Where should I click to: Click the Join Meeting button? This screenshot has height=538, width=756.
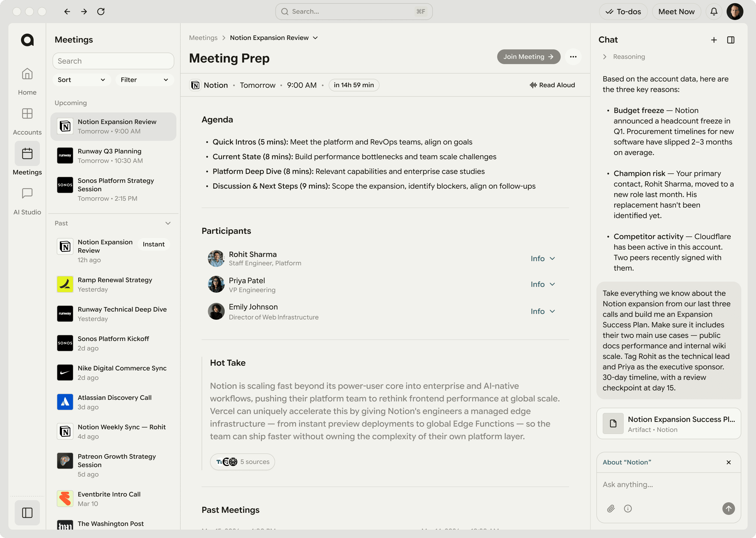pos(528,57)
